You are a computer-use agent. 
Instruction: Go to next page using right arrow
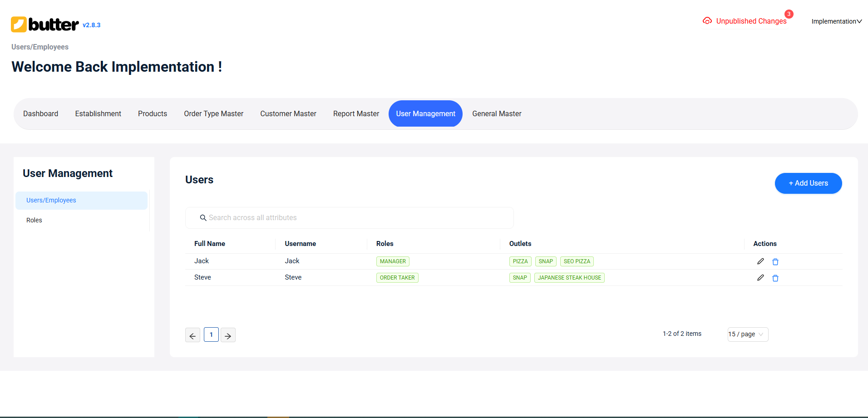(227, 334)
